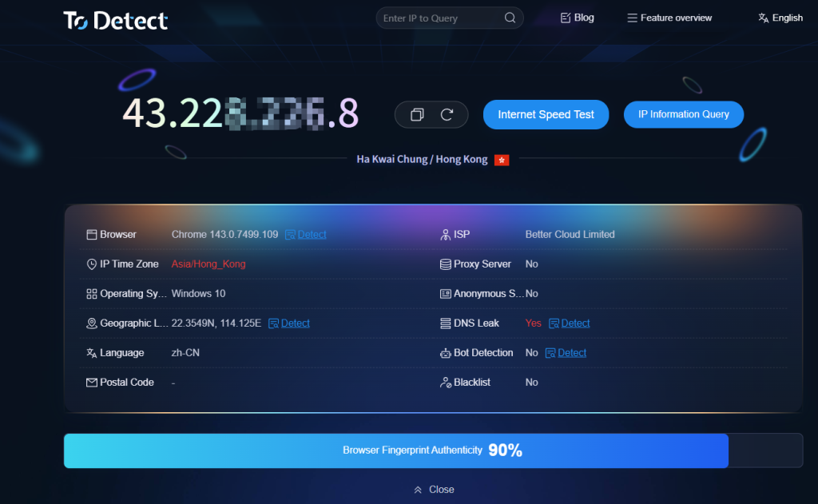Click the IP Information Query button
The width and height of the screenshot is (818, 504).
coord(683,114)
